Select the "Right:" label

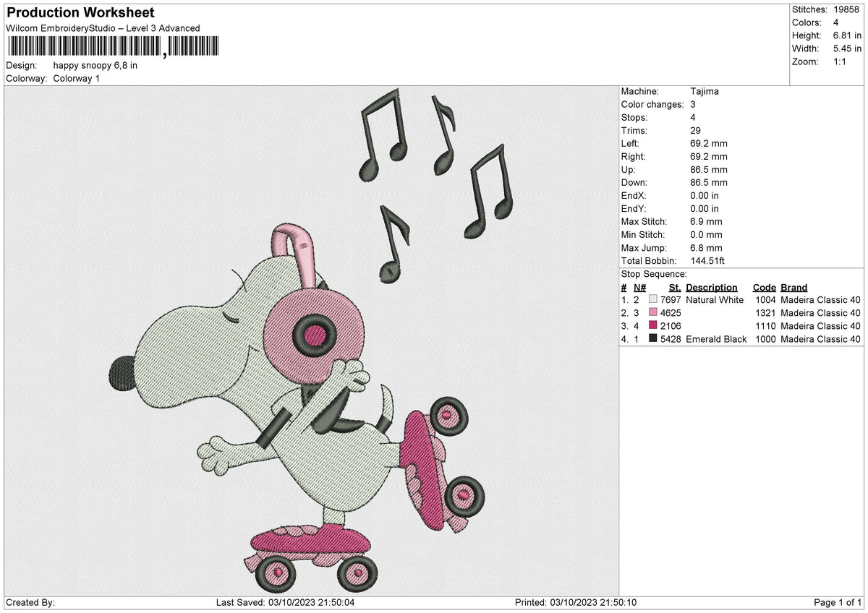(634, 156)
